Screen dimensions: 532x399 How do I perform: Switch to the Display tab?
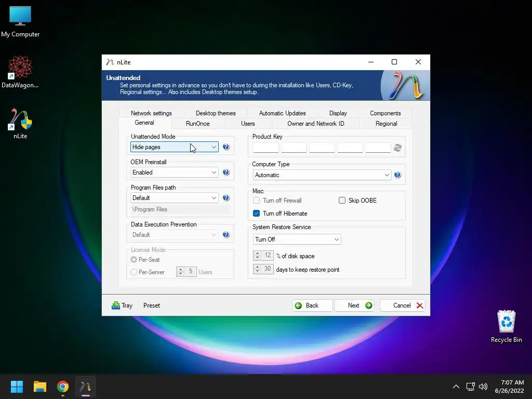coord(338,113)
